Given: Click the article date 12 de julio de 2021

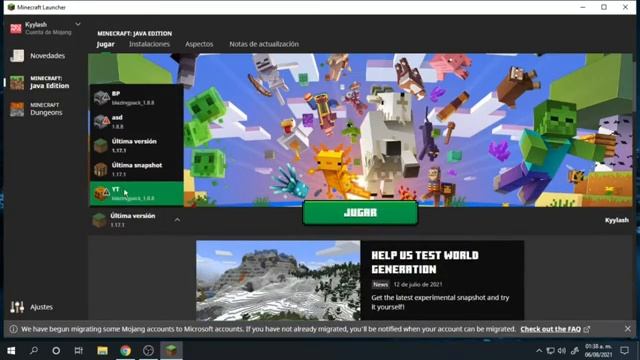Looking at the screenshot, I should coord(418,284).
